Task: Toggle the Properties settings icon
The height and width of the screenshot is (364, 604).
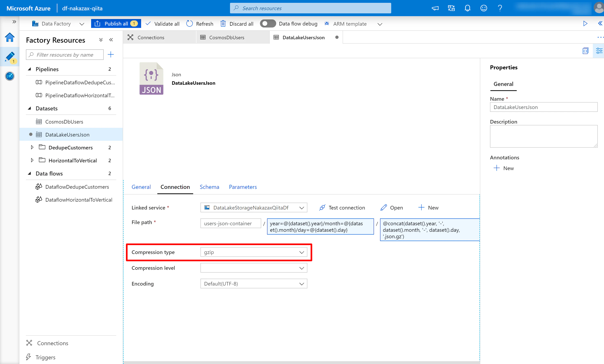Action: (599, 51)
